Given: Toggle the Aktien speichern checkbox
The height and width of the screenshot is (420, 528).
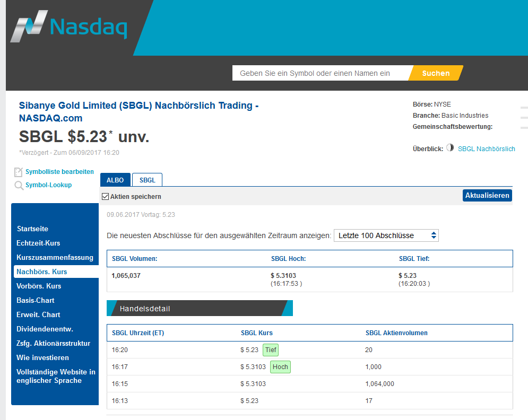Looking at the screenshot, I should (x=106, y=197).
